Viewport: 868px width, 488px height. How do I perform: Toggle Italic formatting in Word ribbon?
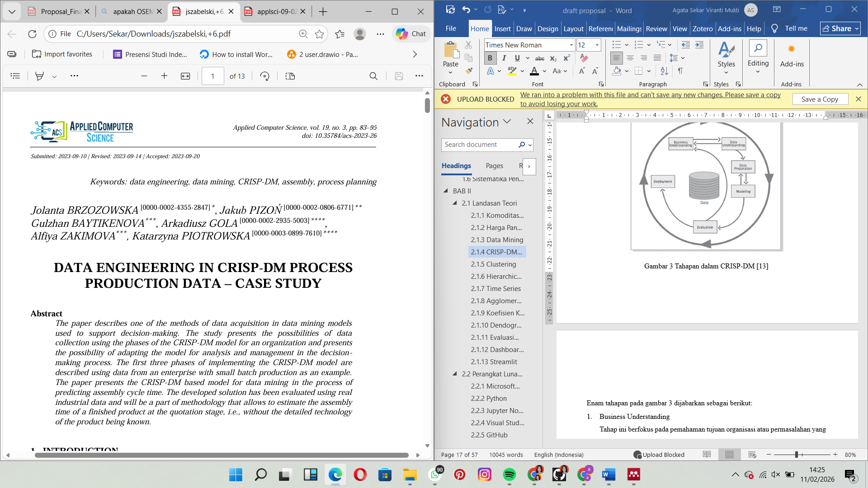pyautogui.click(x=504, y=58)
